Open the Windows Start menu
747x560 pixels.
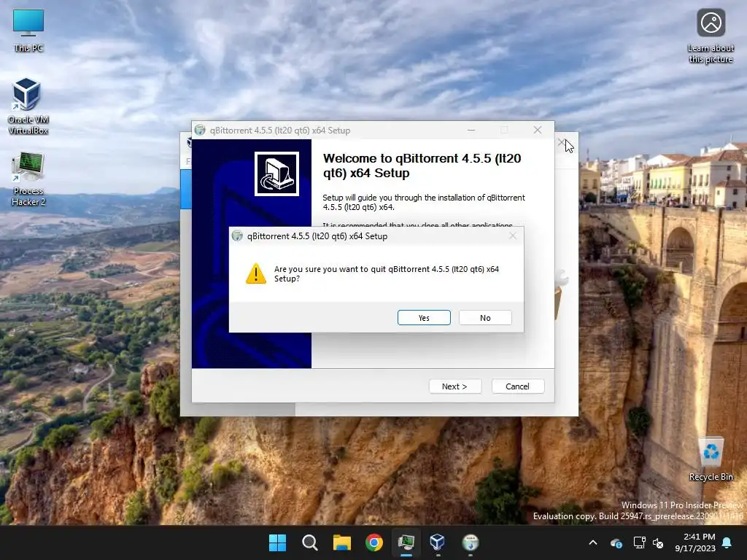(278, 542)
